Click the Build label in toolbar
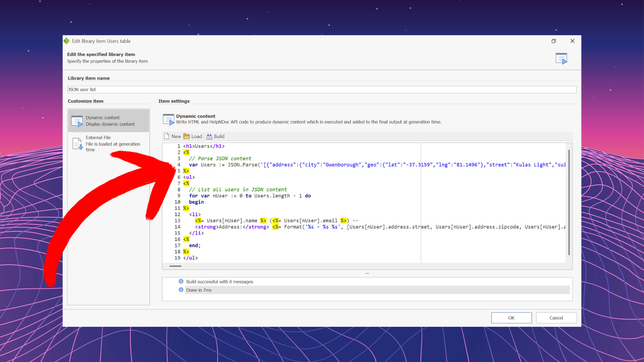 pyautogui.click(x=219, y=136)
